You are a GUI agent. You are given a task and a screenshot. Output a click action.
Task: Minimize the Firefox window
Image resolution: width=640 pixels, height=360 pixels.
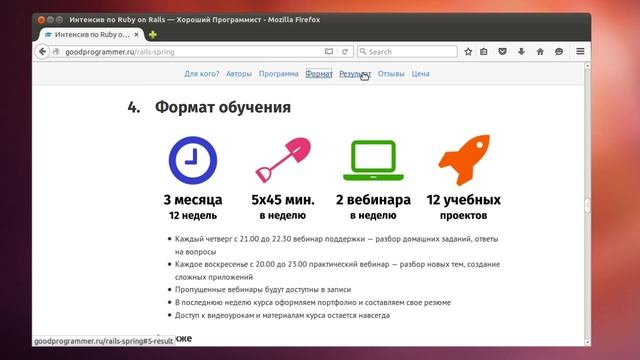point(50,20)
